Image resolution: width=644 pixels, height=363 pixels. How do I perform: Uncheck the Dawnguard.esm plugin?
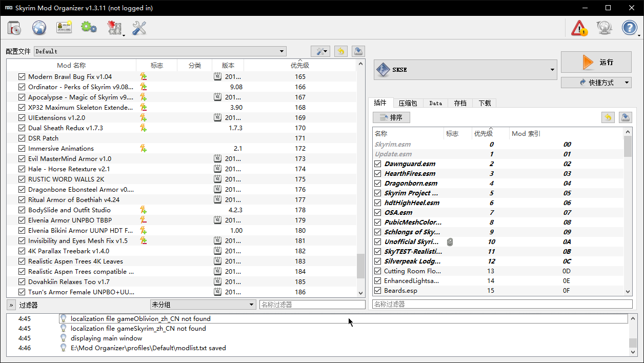pyautogui.click(x=378, y=164)
